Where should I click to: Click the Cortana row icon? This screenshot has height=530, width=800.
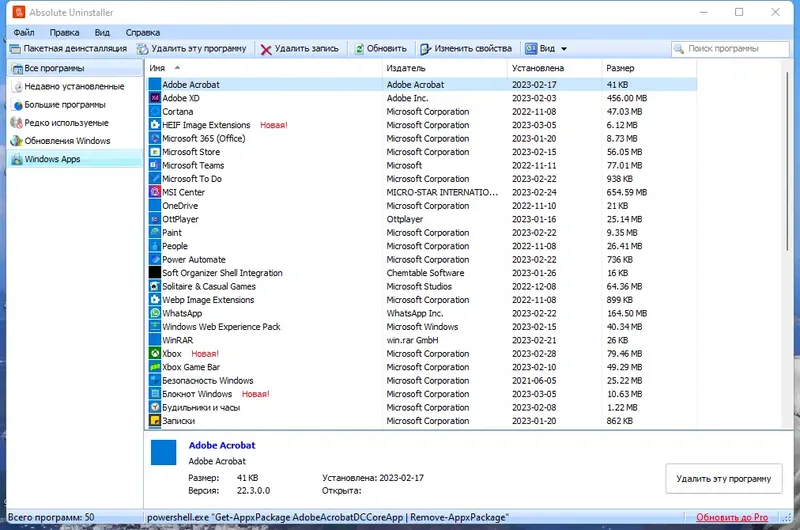155,111
